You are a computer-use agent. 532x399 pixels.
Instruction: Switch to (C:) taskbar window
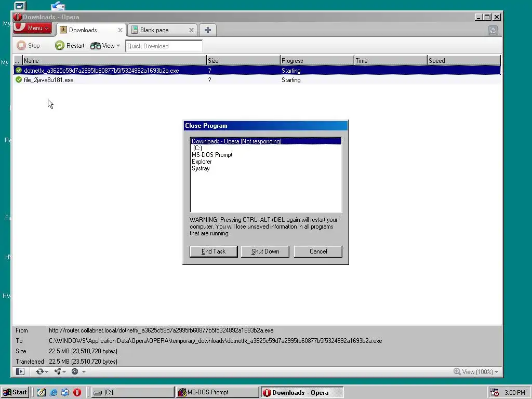[x=132, y=393]
